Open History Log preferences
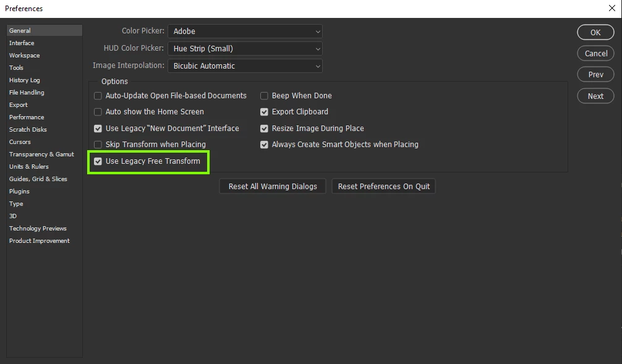622x364 pixels. coord(25,80)
